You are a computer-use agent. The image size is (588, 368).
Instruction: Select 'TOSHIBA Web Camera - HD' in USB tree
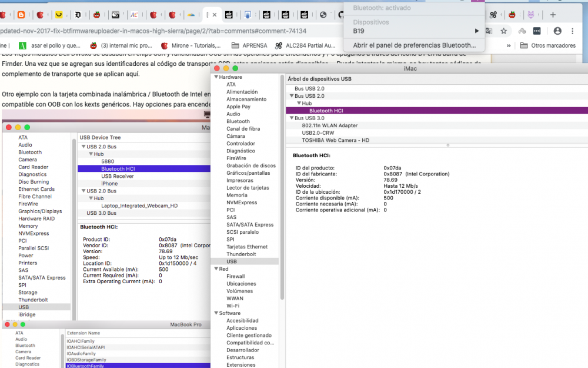point(335,140)
